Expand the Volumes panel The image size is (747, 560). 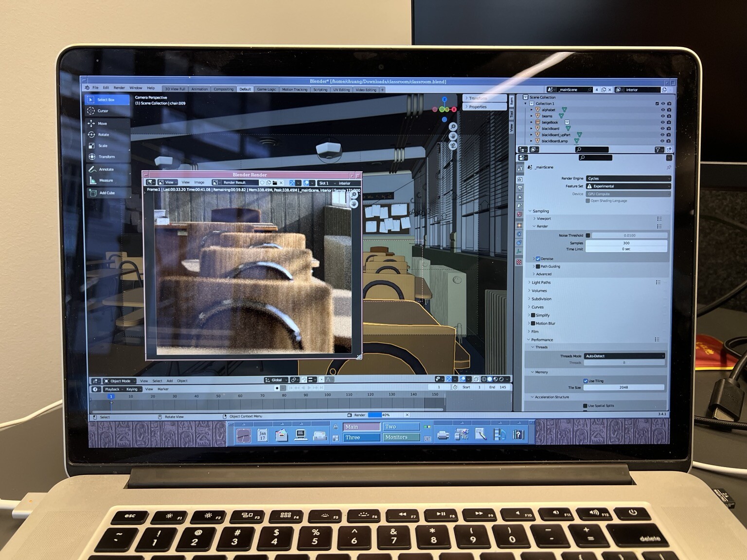coord(539,291)
